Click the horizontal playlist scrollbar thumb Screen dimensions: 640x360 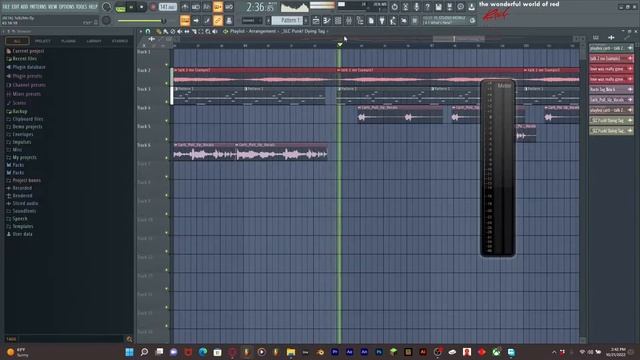459,39
